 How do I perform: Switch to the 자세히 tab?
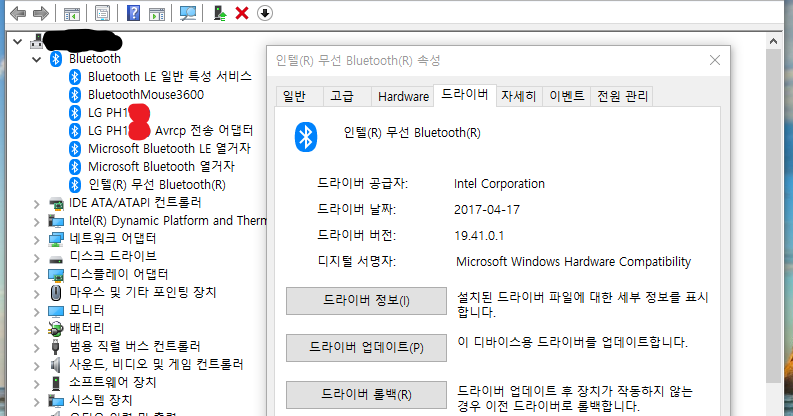(519, 97)
